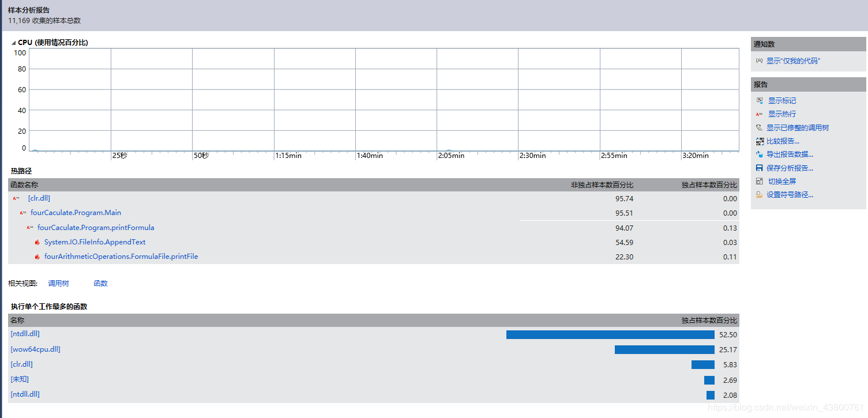Click the export icon beside 导出报告数据
The height and width of the screenshot is (418, 868).
click(760, 155)
